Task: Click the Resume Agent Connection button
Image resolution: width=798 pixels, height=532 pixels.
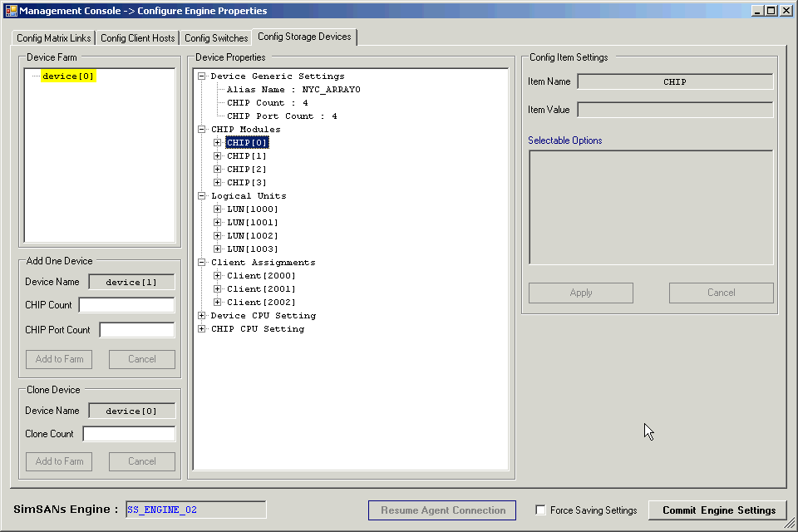Action: point(442,510)
